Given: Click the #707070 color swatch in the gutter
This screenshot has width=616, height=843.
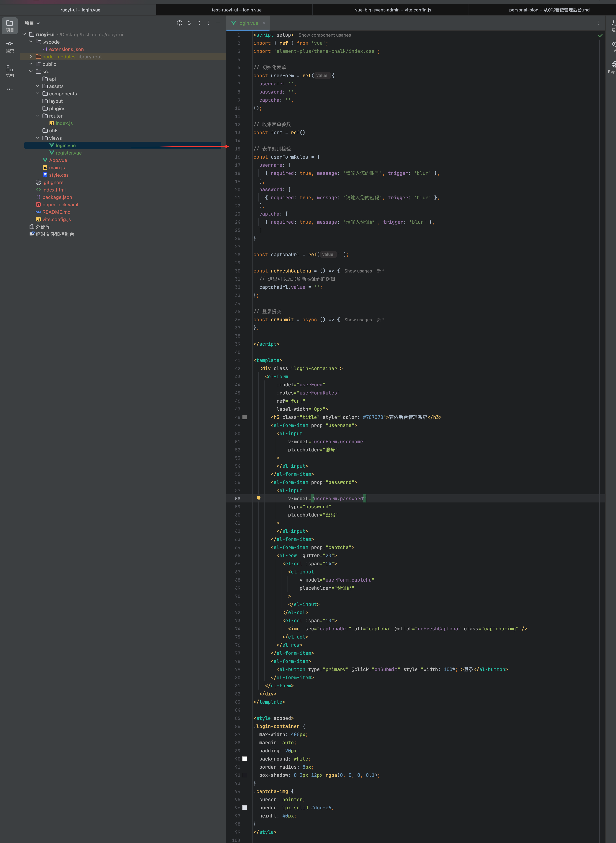Looking at the screenshot, I should [x=245, y=417].
